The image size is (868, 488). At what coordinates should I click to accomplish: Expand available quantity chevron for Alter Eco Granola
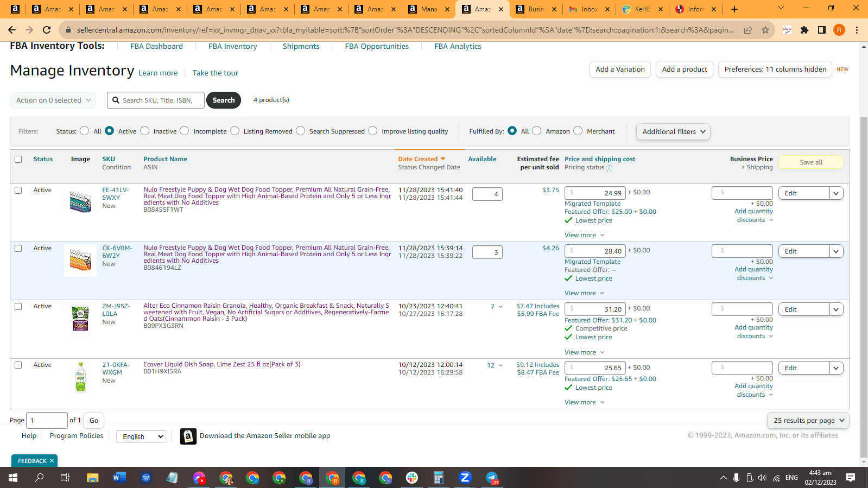pos(500,307)
